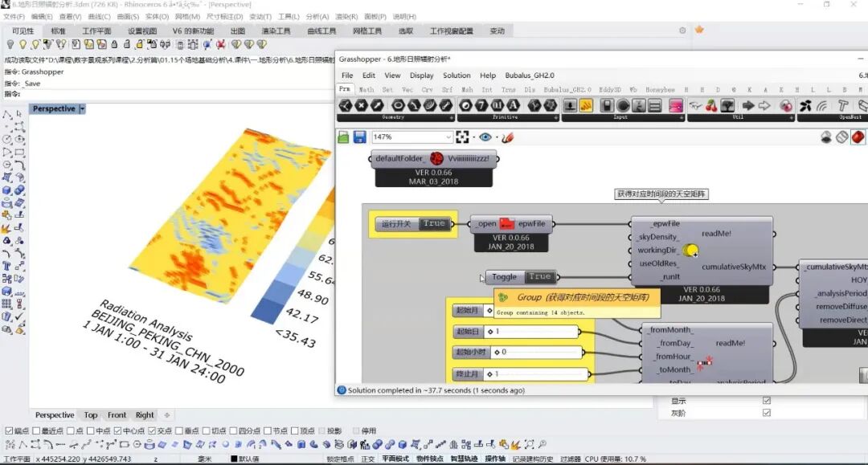
Task: Click the red folder icon on open epwFile component
Action: [506, 223]
